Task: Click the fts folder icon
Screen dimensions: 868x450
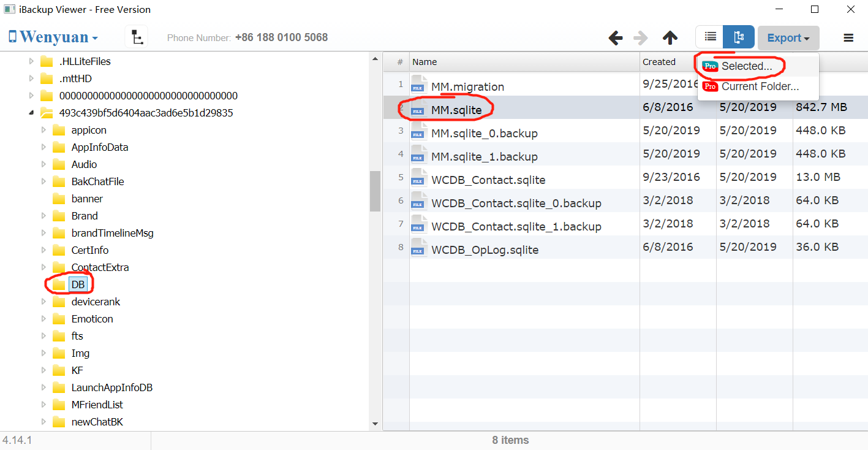Action: (x=59, y=336)
